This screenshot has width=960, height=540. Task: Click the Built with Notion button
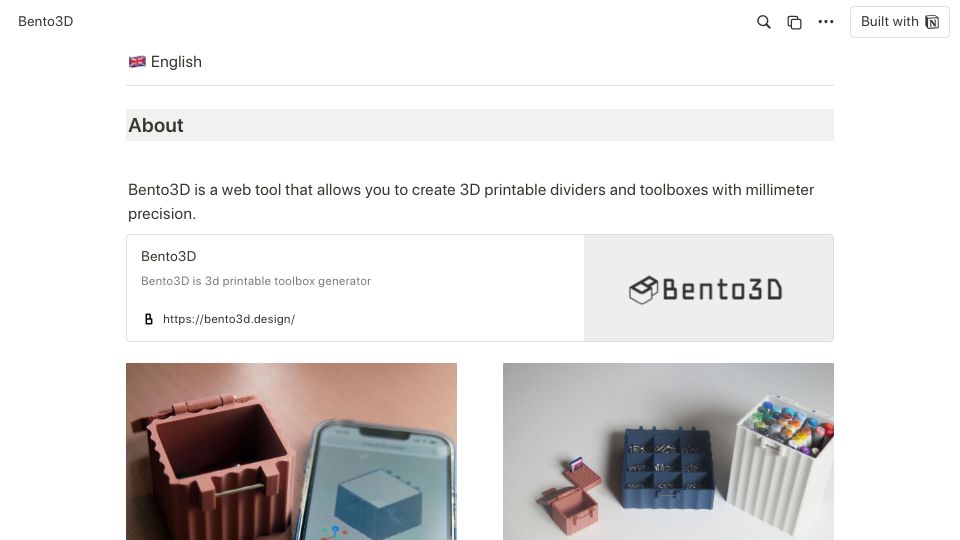point(899,22)
